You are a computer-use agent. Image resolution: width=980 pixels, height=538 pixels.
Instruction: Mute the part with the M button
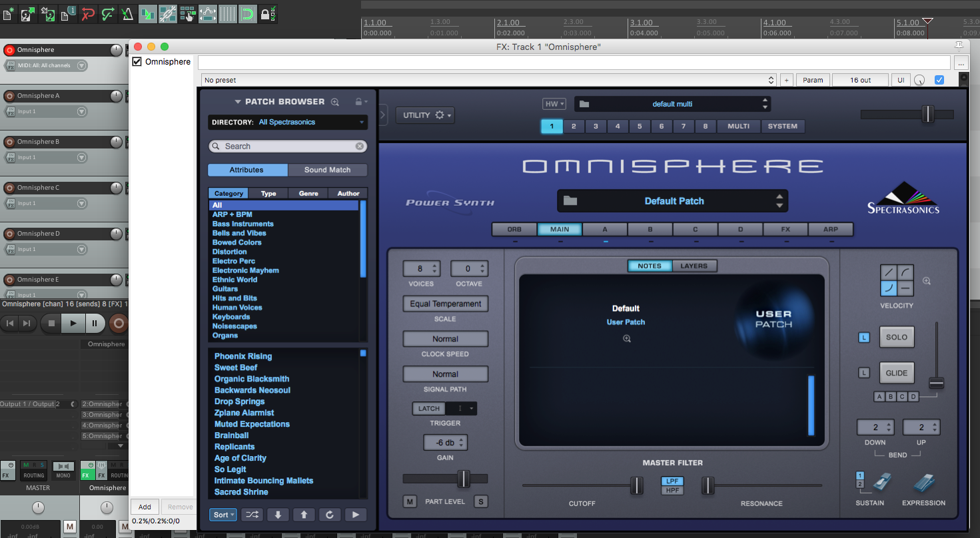[x=410, y=501]
